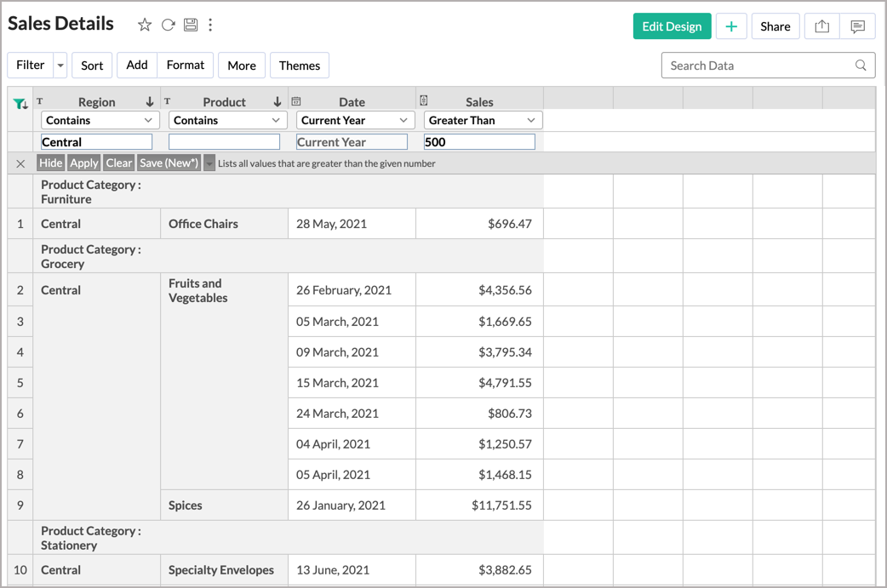Click the sort arrow on Region column

pyautogui.click(x=149, y=102)
